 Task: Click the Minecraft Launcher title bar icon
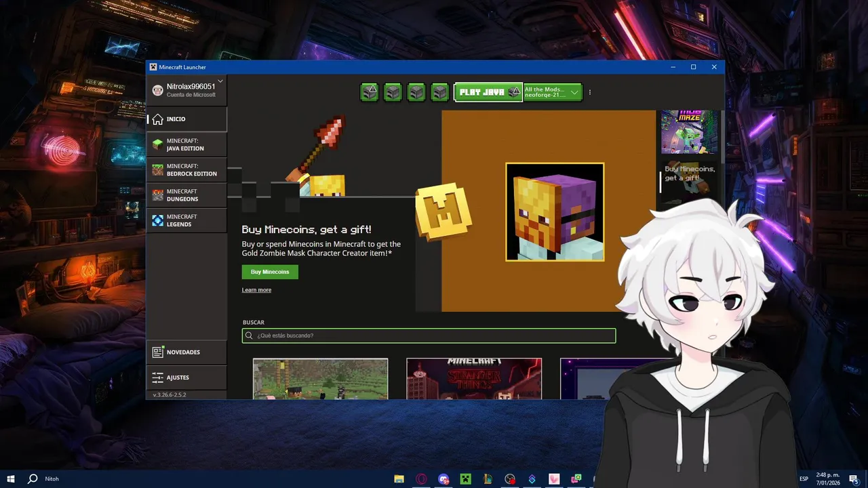pyautogui.click(x=153, y=67)
